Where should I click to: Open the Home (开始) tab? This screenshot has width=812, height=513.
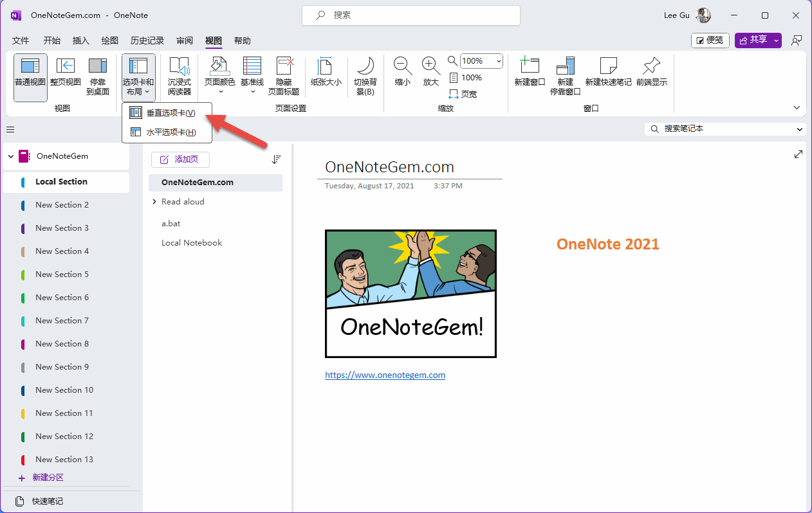click(x=52, y=40)
